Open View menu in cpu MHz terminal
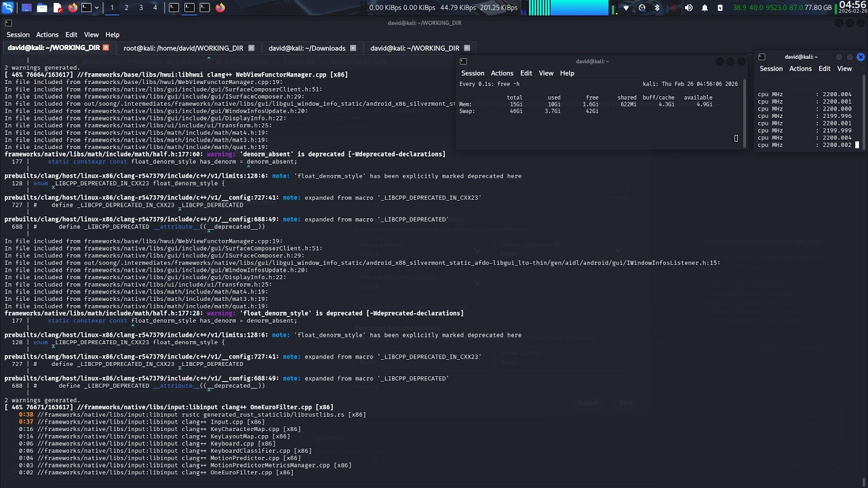This screenshot has width=868, height=488. pos(844,68)
